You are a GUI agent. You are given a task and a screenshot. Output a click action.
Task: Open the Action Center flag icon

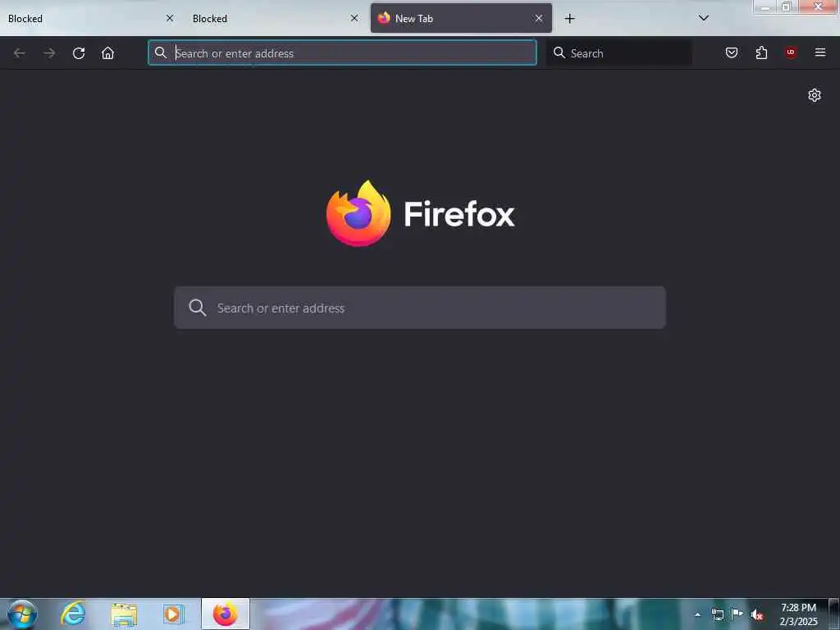737,614
